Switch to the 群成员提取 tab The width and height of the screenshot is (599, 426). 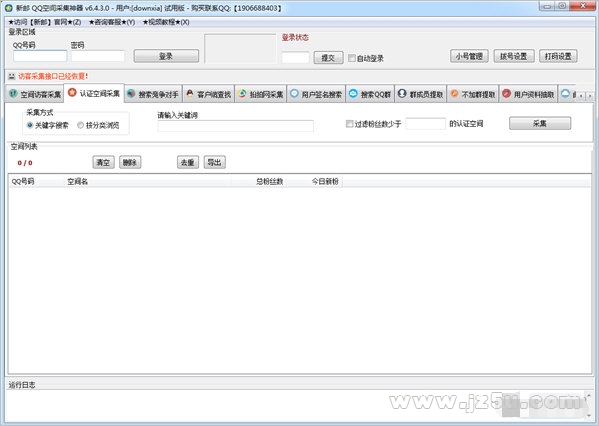pos(421,94)
